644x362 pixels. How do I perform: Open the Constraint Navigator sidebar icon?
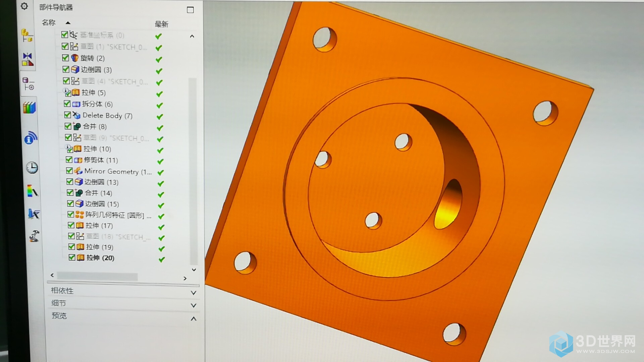(28, 59)
